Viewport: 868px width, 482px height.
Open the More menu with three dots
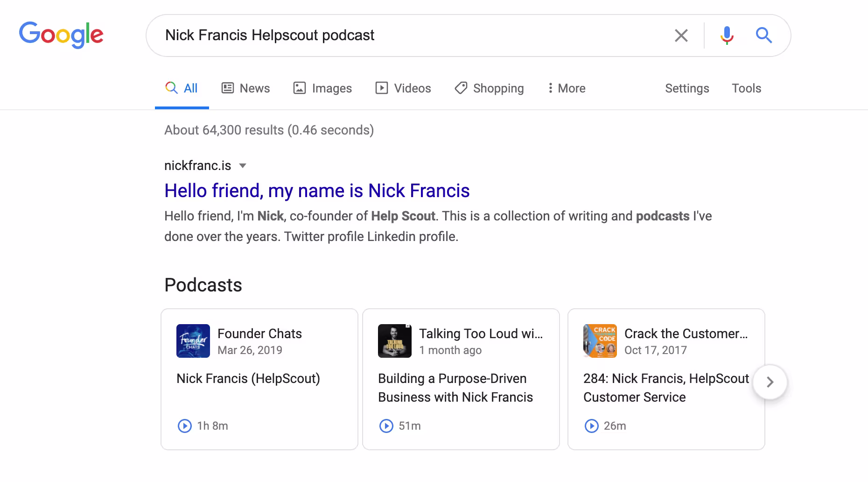[567, 88]
